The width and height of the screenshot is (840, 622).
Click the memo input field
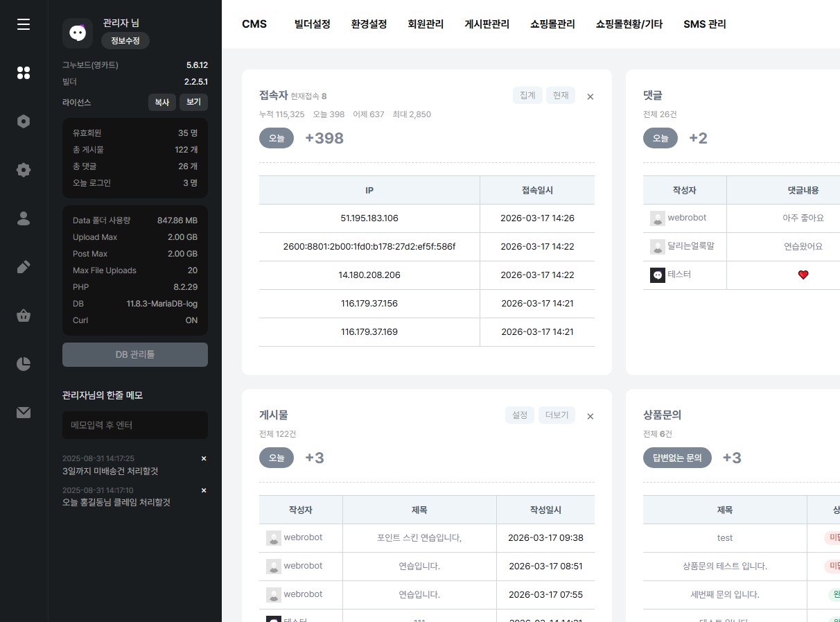point(135,425)
